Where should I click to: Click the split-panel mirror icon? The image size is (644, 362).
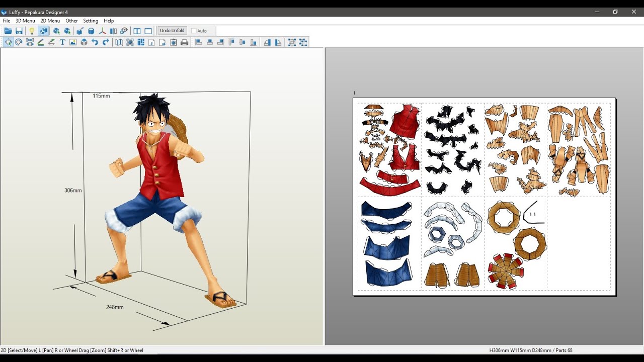(113, 31)
